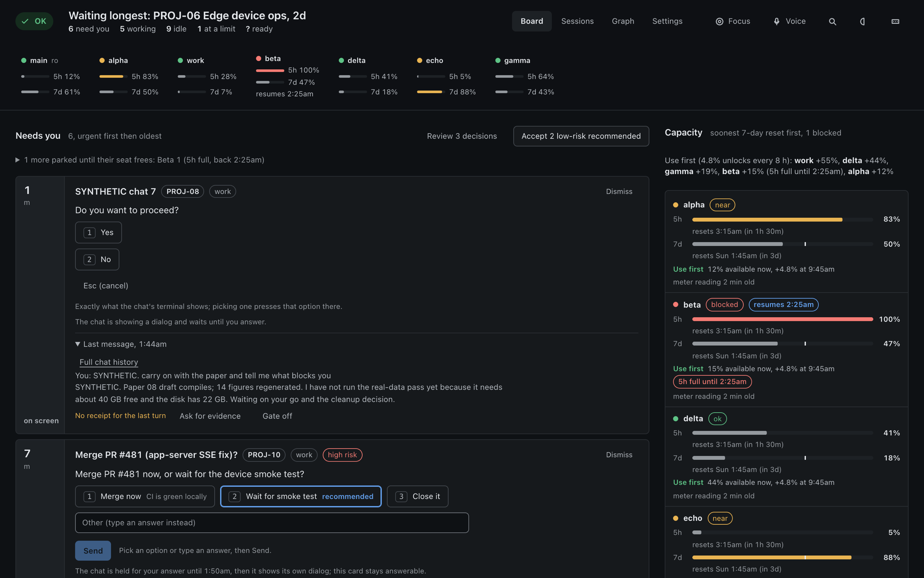Click Review 3 decisions
The height and width of the screenshot is (578, 924).
point(462,136)
